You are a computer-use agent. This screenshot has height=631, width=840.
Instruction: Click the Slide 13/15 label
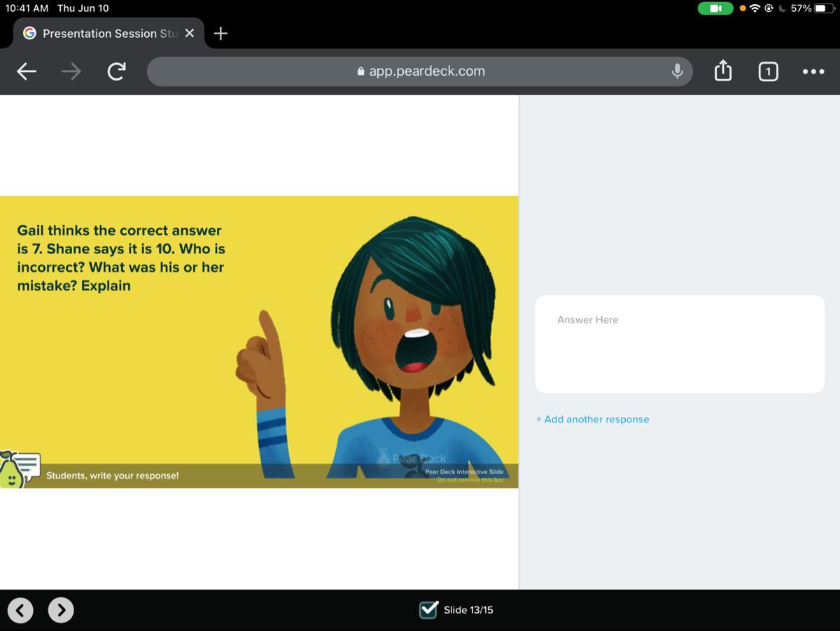click(x=468, y=610)
